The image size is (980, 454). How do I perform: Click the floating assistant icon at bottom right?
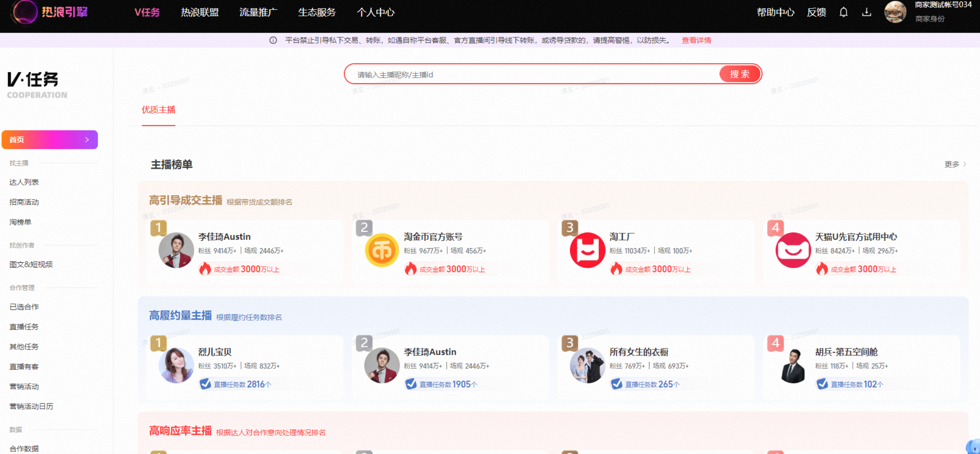[x=973, y=447]
